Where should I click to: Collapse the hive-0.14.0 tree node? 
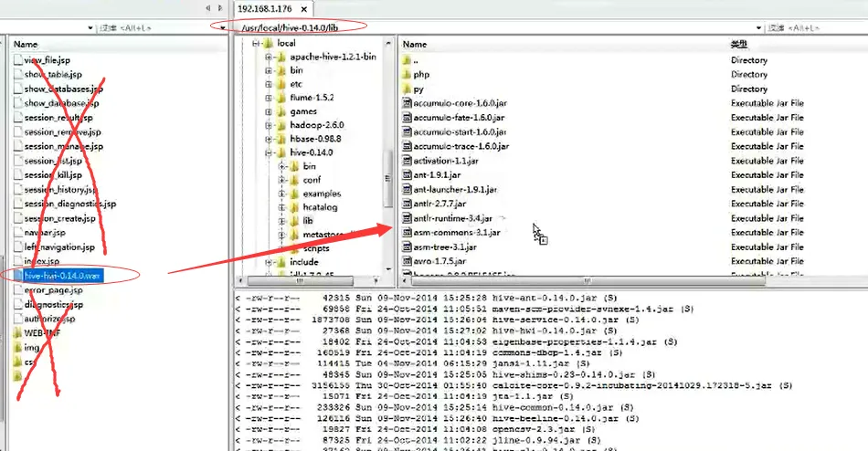pyautogui.click(x=269, y=152)
